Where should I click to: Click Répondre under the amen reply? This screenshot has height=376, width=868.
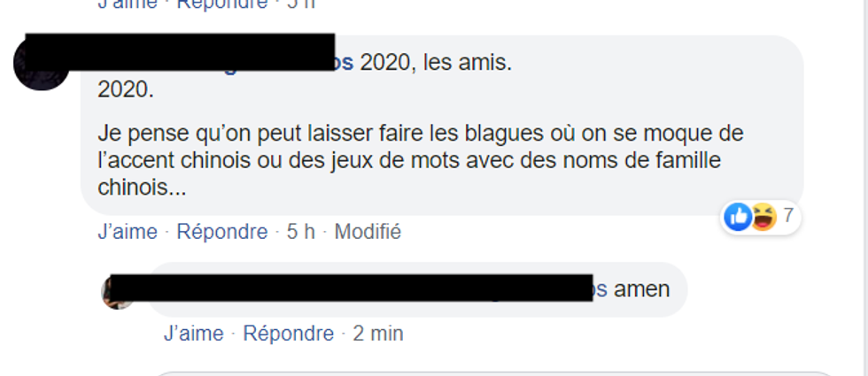click(289, 334)
